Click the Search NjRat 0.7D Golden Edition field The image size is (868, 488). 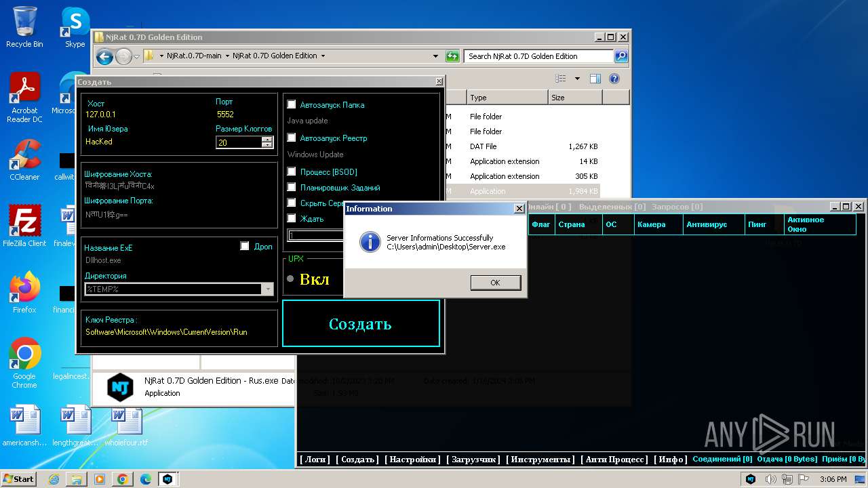(539, 56)
